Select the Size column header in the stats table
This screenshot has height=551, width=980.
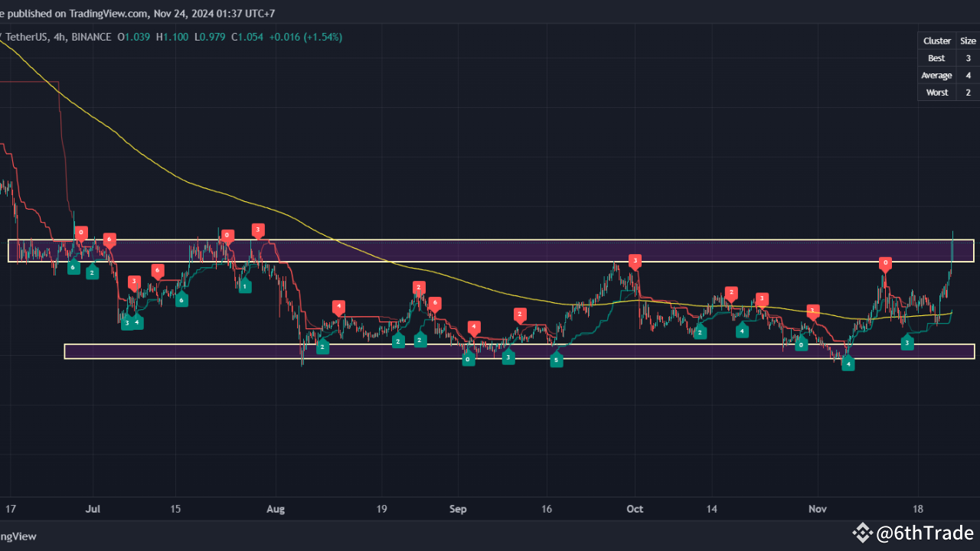[968, 41]
